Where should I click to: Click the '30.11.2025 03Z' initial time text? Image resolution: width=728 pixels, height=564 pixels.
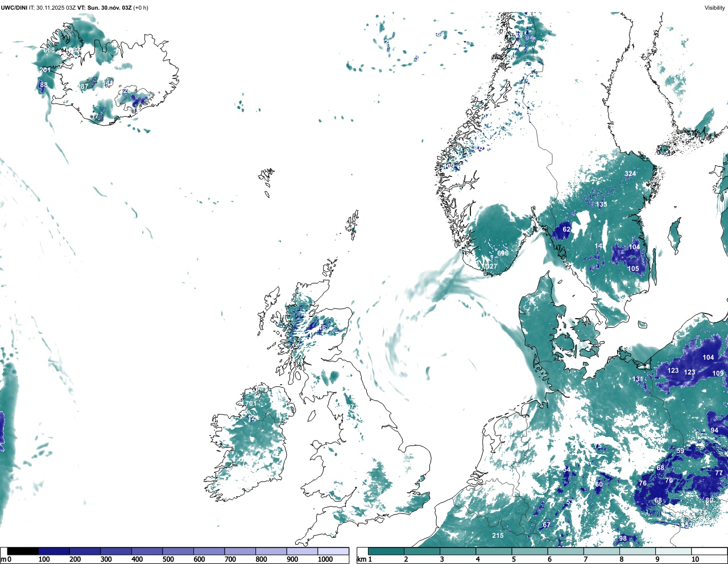56,8
